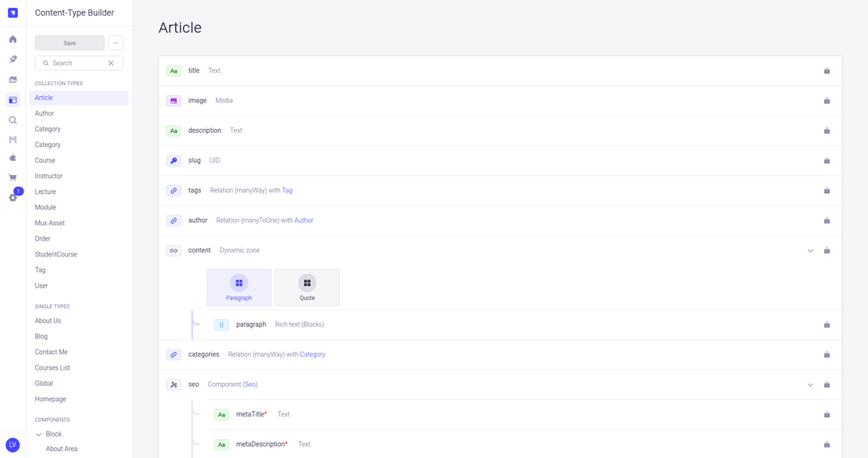
Task: Click the magnifier icon in left navigation
Action: 13,120
